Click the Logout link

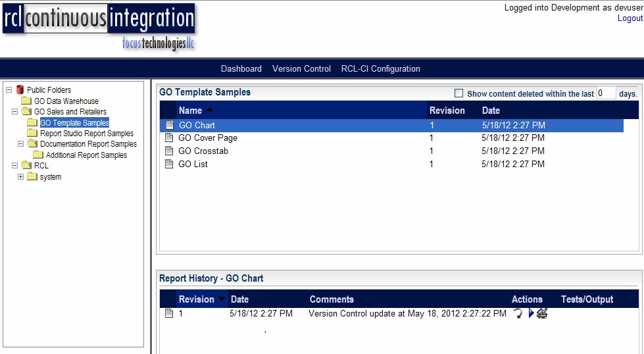coord(630,18)
